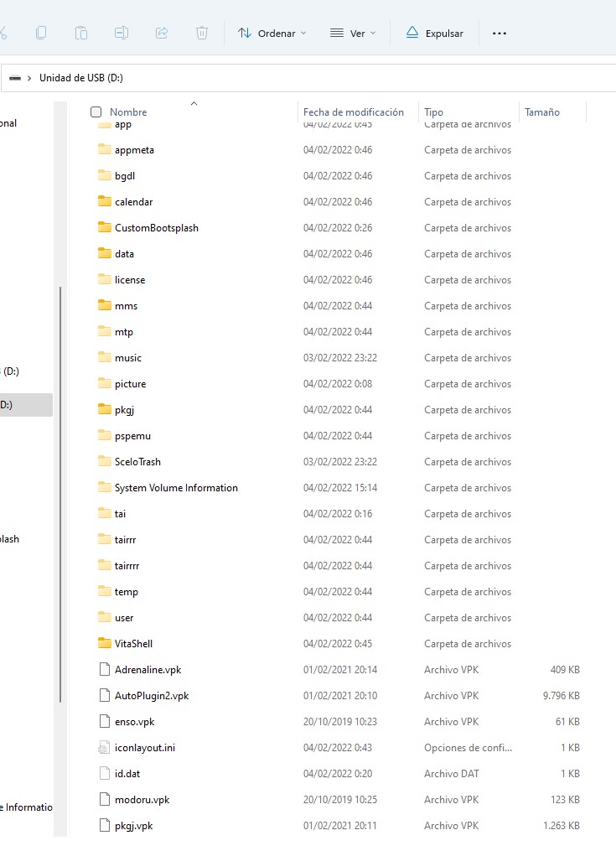
Task: Click the modoru.vpk file name
Action: pyautogui.click(x=142, y=800)
